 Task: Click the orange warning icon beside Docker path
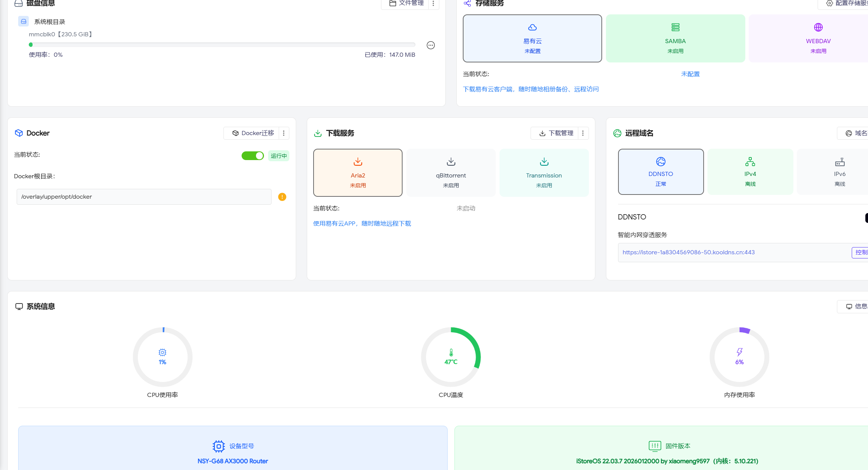tap(282, 197)
